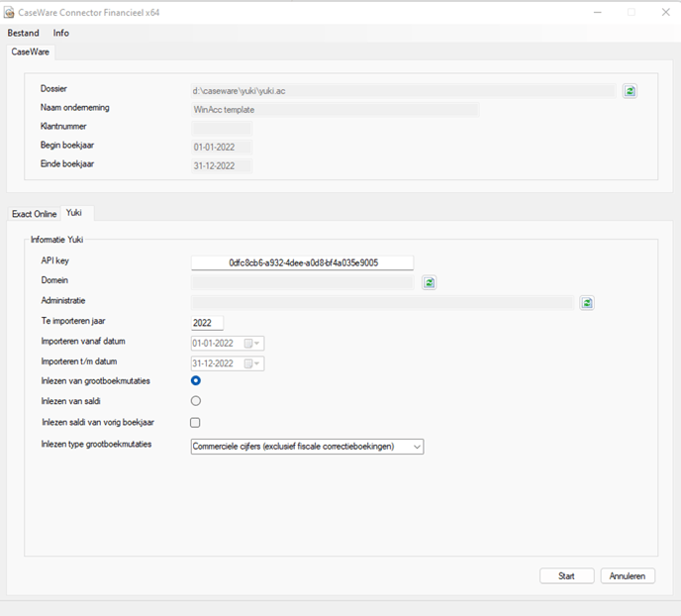Click refresh icon beside Administratie field
Image resolution: width=681 pixels, height=616 pixels.
pyautogui.click(x=587, y=303)
